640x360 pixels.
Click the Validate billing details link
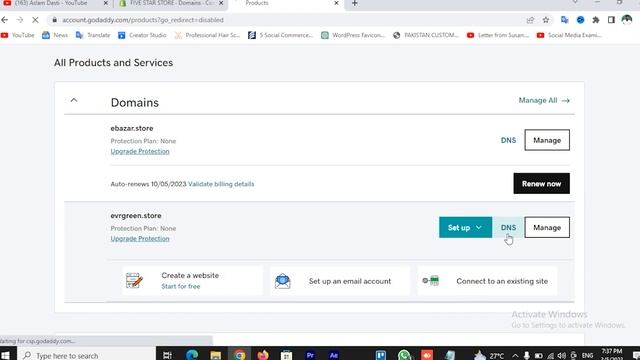221,184
